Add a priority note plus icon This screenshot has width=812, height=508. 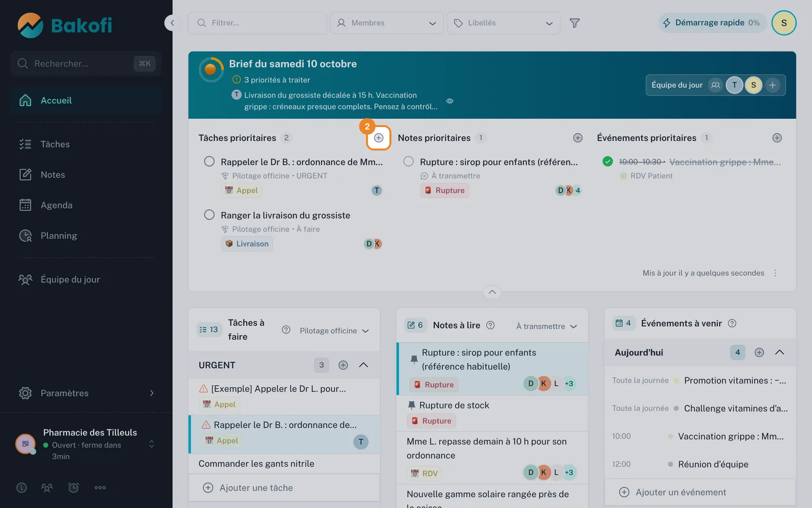(x=578, y=138)
